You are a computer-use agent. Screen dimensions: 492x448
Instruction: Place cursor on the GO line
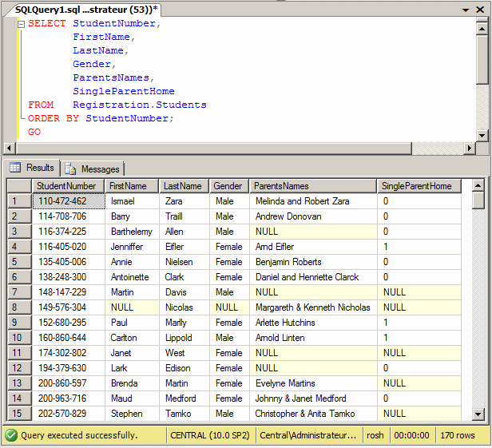(x=34, y=132)
